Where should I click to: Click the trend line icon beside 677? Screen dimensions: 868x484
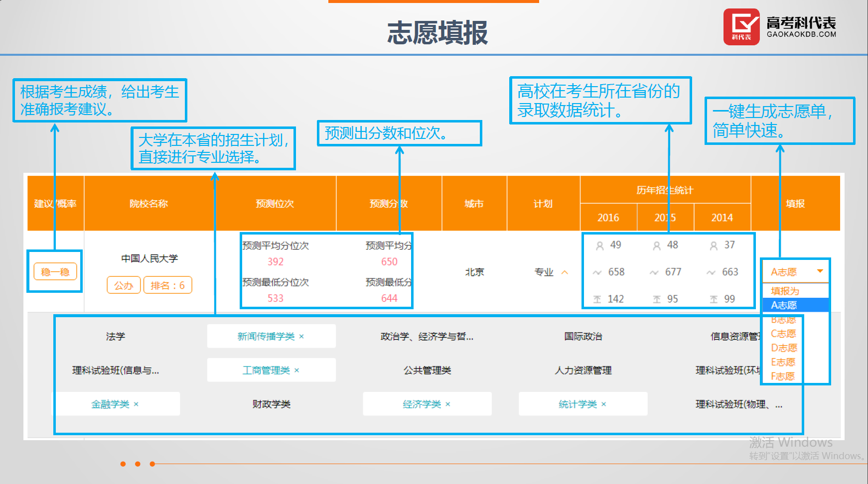coord(654,272)
